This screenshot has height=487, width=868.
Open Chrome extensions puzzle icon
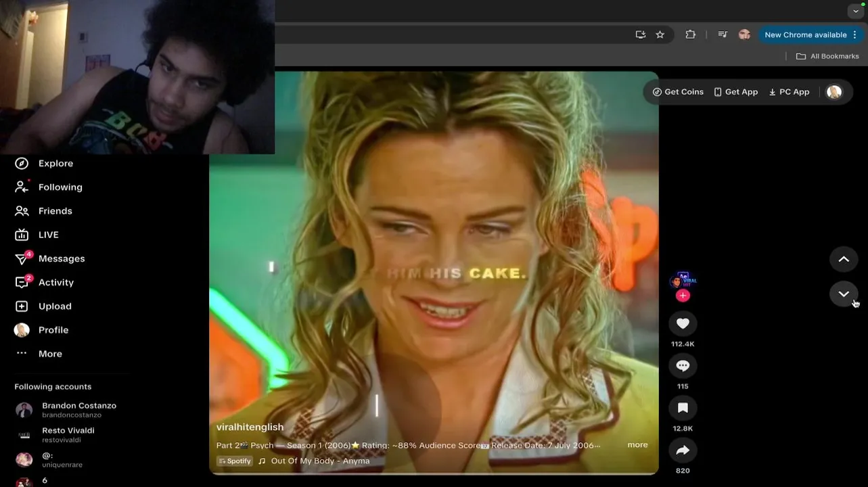click(690, 34)
